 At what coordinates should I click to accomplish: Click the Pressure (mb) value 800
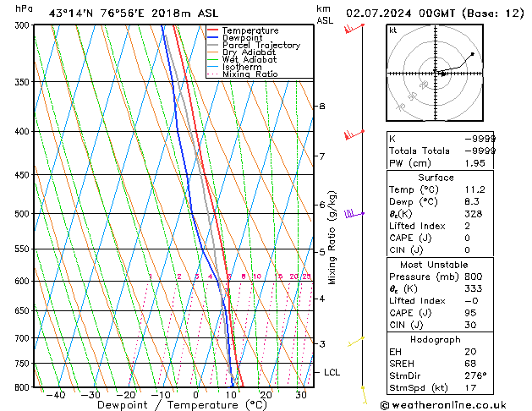pos(474,277)
